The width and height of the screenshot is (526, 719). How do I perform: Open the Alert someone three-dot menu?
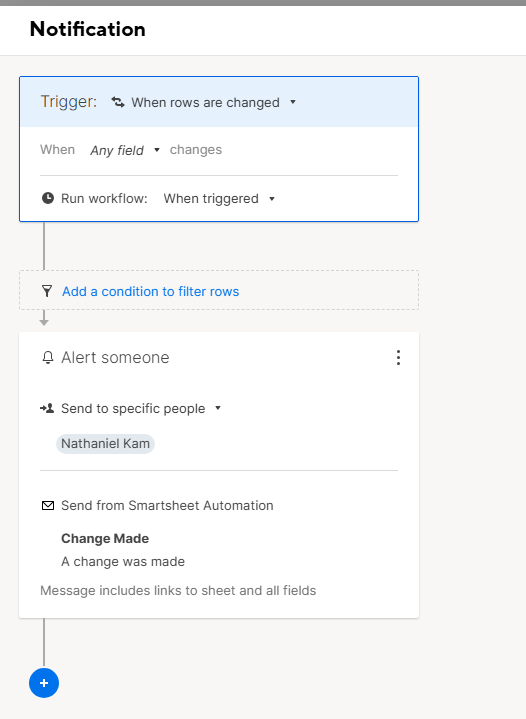(x=398, y=358)
